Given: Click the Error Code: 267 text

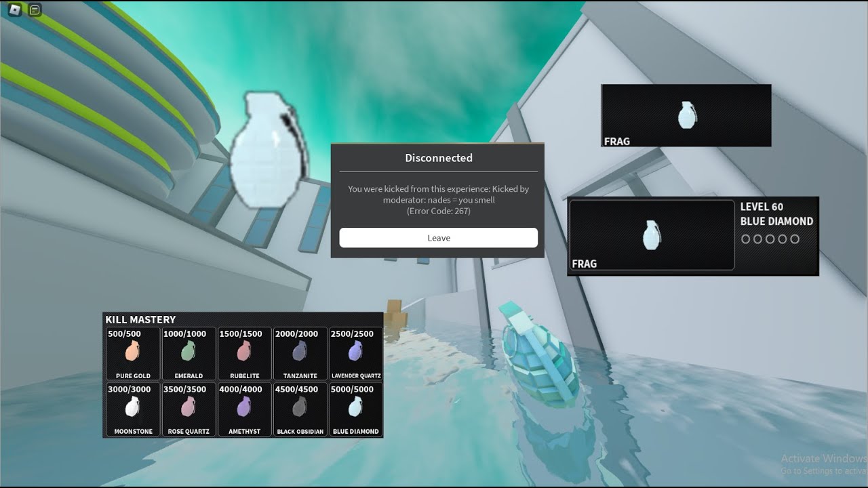Looking at the screenshot, I should pyautogui.click(x=438, y=211).
